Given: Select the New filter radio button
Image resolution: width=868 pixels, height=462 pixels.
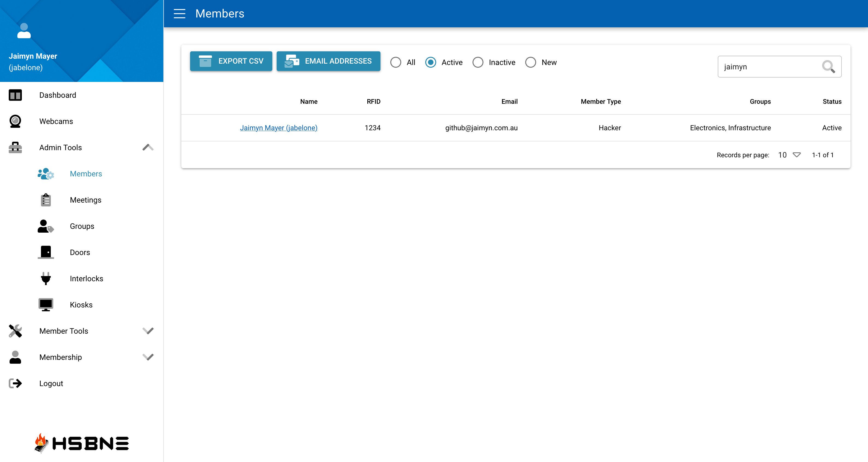Looking at the screenshot, I should click(x=530, y=62).
